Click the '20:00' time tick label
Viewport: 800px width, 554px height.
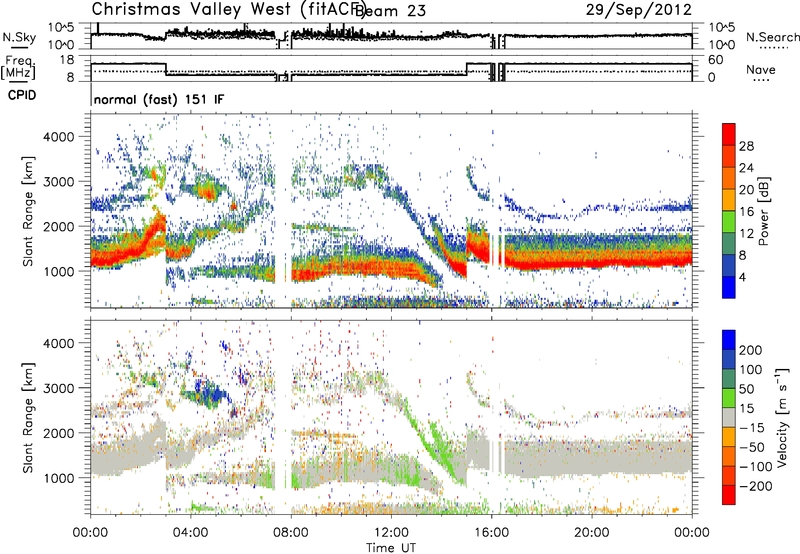[x=591, y=533]
